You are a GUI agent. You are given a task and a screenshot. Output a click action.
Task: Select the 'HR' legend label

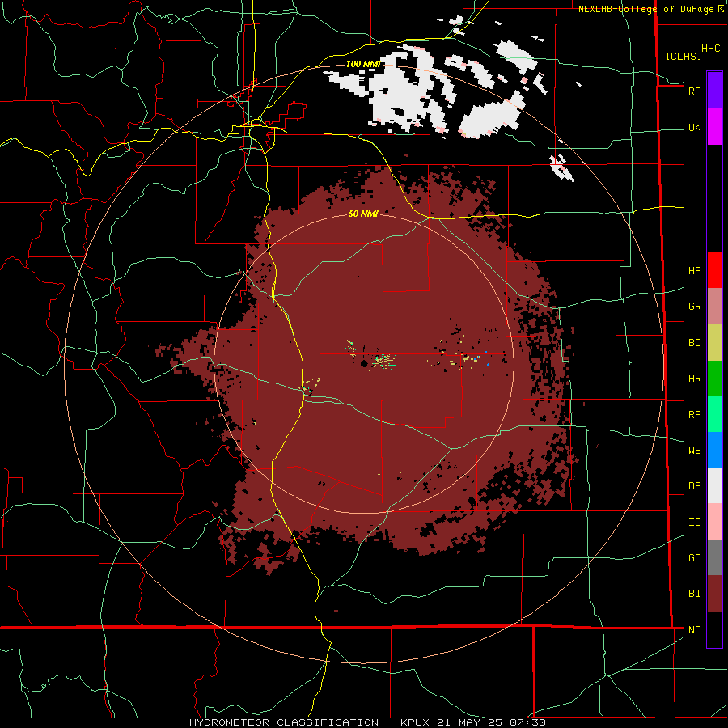(x=694, y=378)
